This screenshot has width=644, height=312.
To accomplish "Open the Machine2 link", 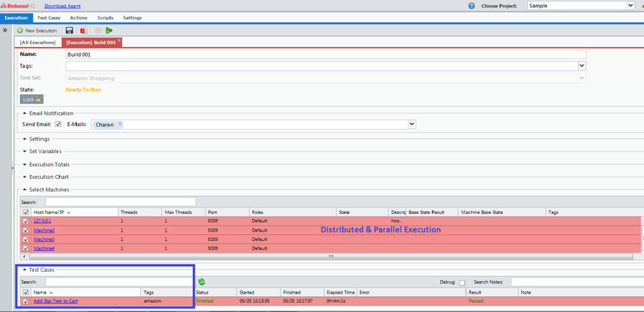I will pyautogui.click(x=44, y=230).
